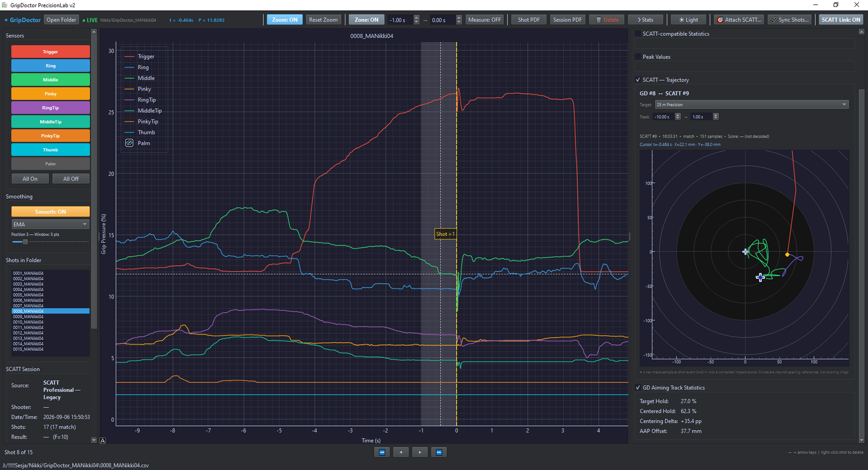This screenshot has height=470, width=868.
Task: Check the Peak Values section
Action: point(638,56)
